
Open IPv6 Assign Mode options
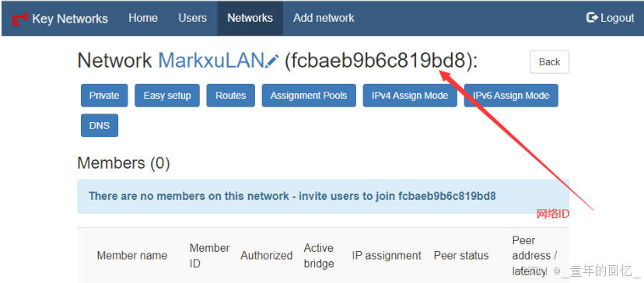click(511, 96)
